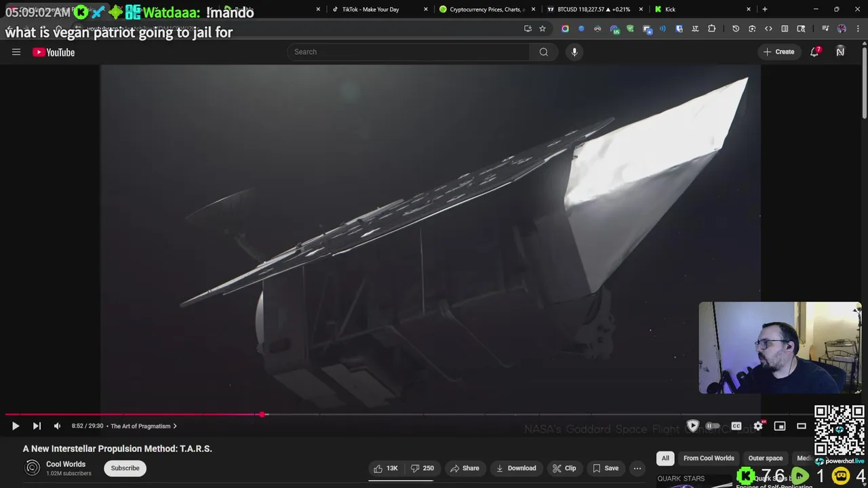This screenshot has height=488, width=868.
Task: Open browser three-dot menu
Action: (858, 28)
